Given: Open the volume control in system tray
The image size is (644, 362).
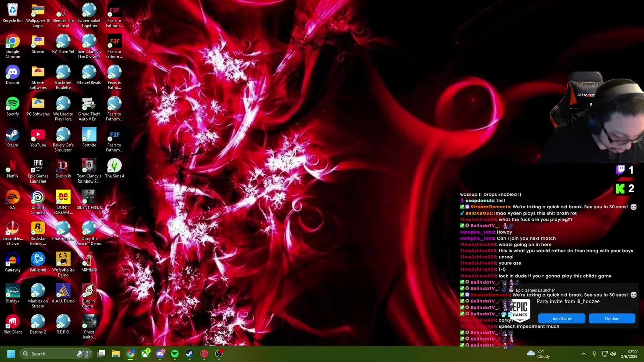Looking at the screenshot, I should tap(613, 354).
